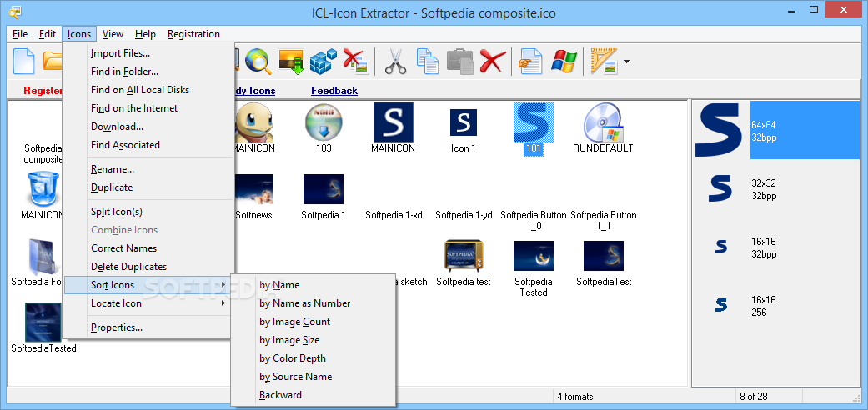Click the blue cubes toolbar icon
The width and height of the screenshot is (868, 410).
(323, 62)
